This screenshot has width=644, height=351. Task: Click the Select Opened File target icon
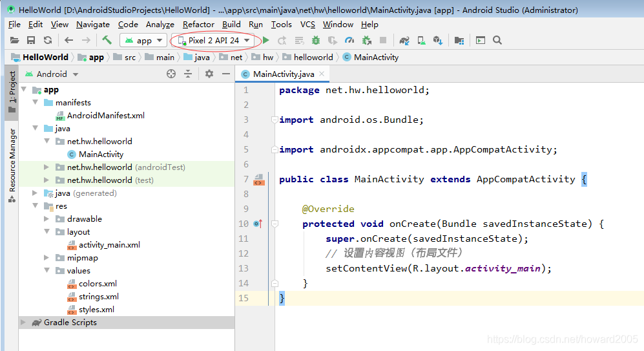(171, 74)
